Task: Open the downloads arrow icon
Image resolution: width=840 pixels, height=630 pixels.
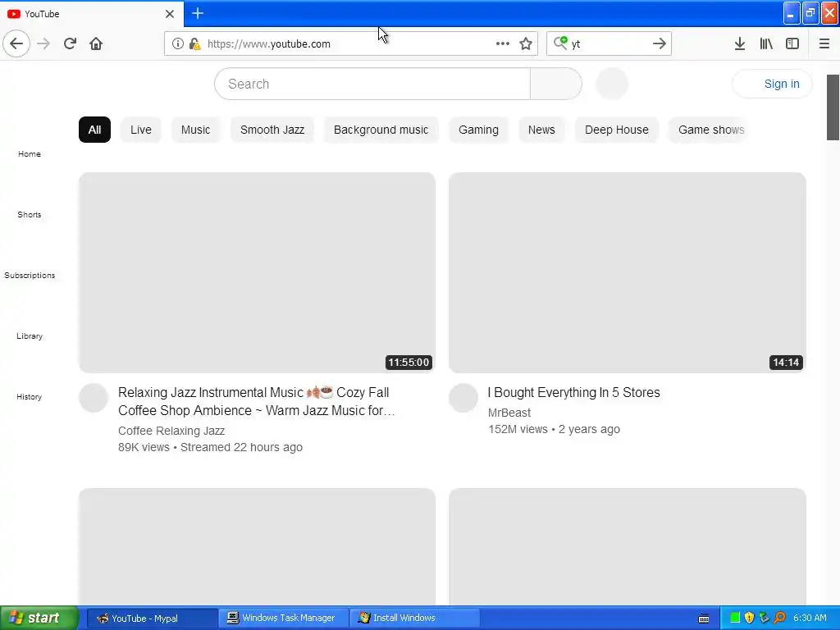Action: pos(739,43)
